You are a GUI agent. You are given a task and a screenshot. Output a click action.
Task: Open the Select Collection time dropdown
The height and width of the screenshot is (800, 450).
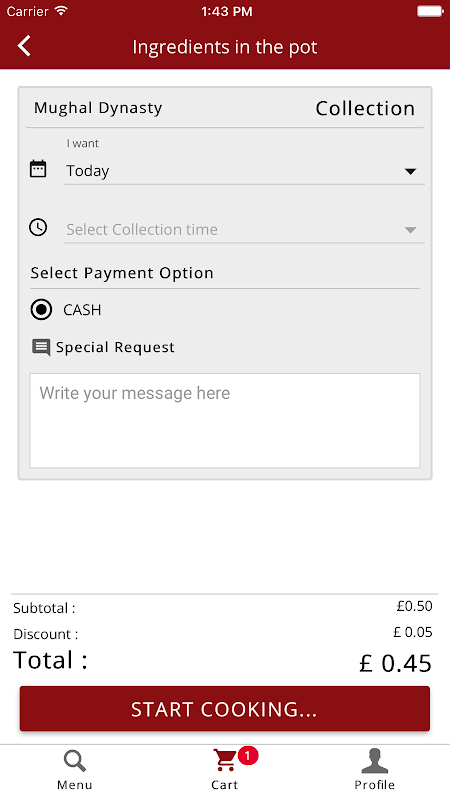(244, 230)
